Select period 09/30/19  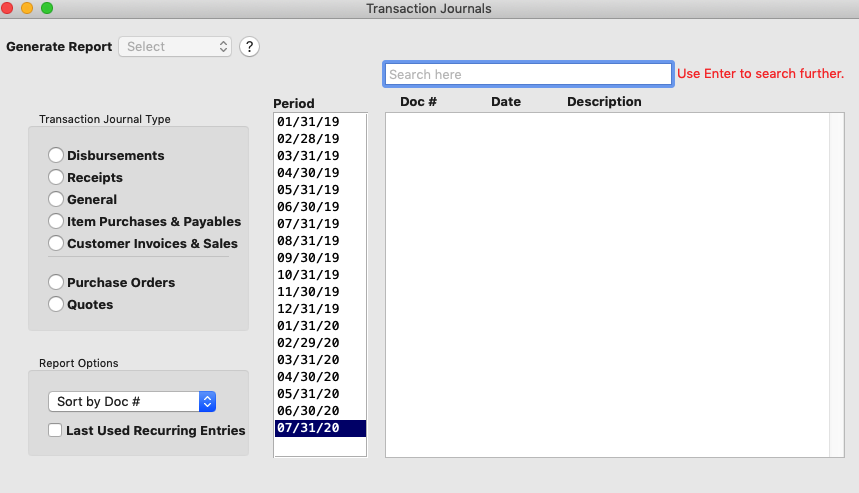click(320, 257)
